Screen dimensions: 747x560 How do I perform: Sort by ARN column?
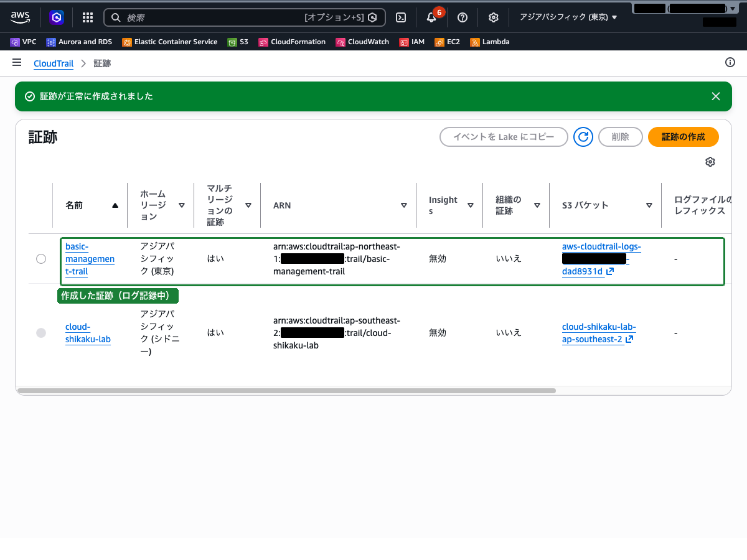click(404, 205)
